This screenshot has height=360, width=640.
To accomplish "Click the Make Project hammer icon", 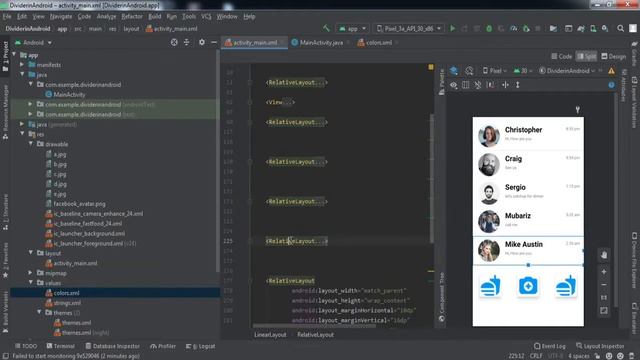I will pos(326,28).
